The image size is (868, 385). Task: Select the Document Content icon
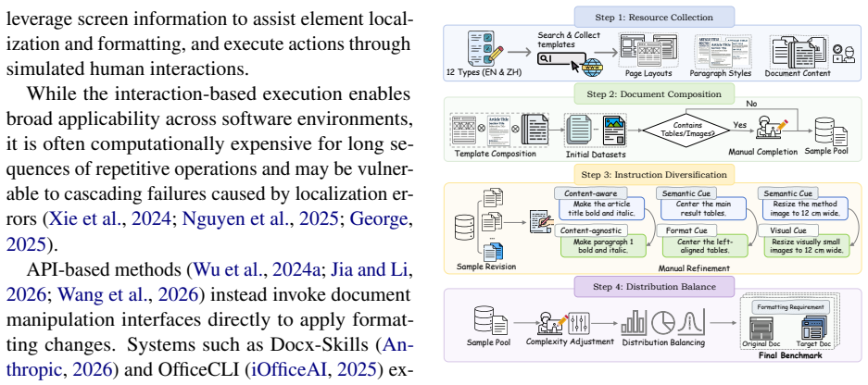798,51
